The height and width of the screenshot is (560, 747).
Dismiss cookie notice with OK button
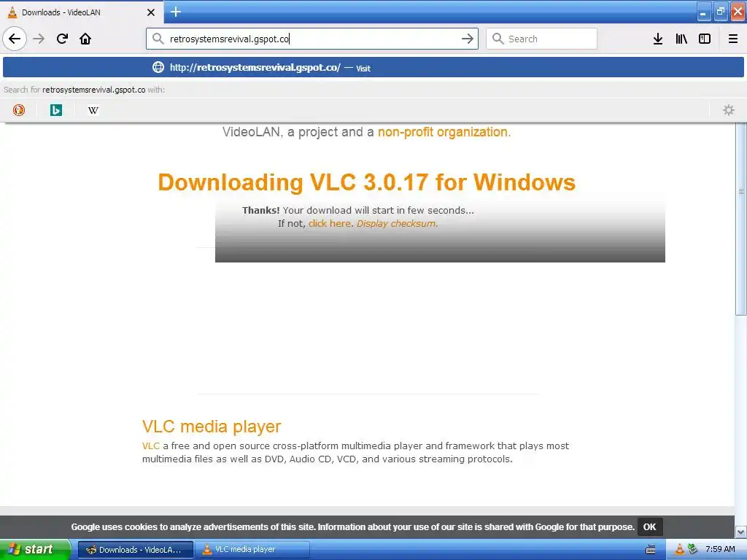(x=650, y=526)
